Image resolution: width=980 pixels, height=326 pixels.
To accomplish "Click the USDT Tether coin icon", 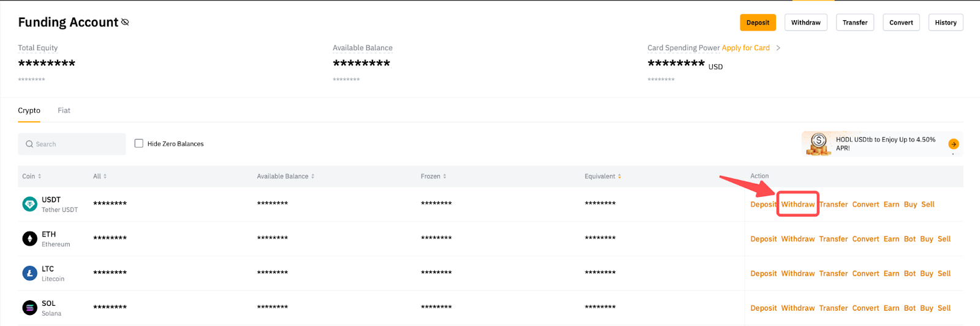I will click(29, 204).
